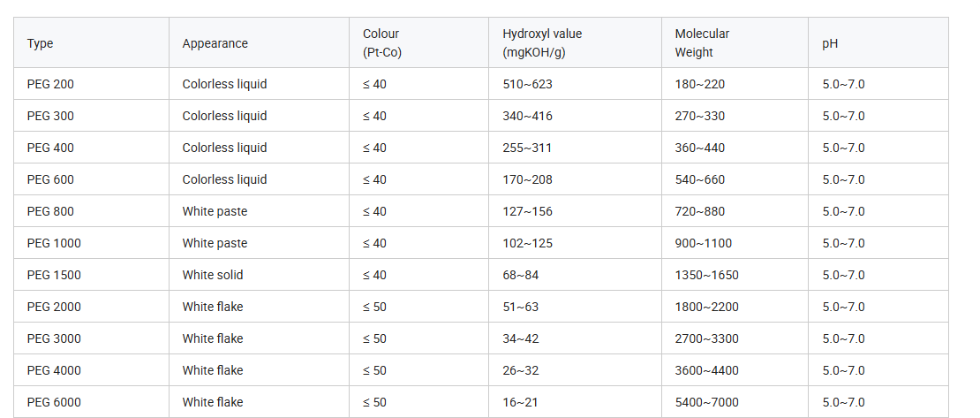Viewport: 980px width, 418px height.
Task: Select the 360~440 molecular weight cell
Action: (x=700, y=148)
